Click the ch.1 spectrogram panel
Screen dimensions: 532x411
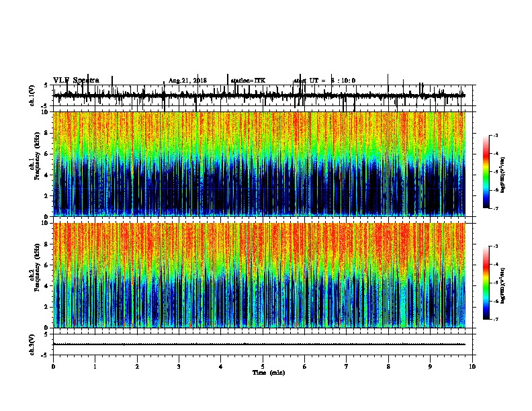[x=259, y=164]
